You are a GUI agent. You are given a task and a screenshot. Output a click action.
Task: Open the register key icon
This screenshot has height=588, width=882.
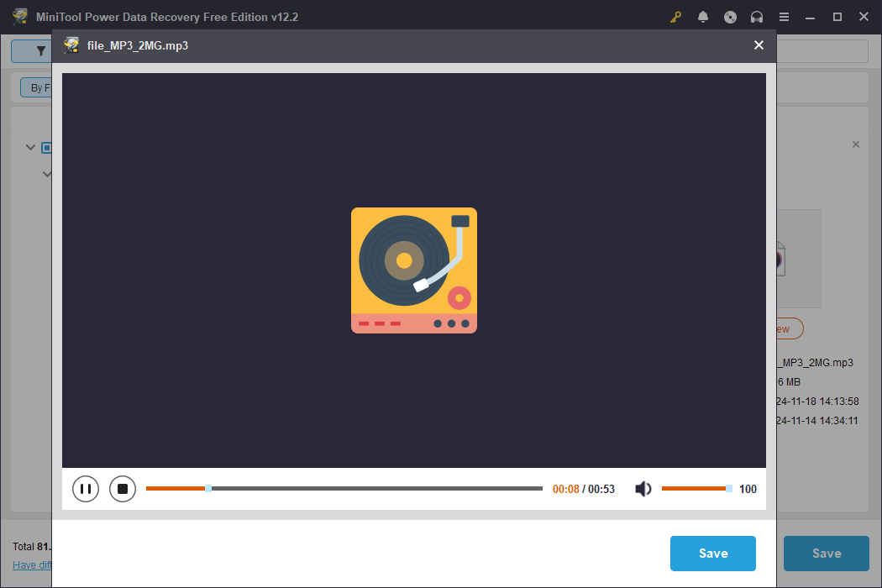click(x=675, y=17)
